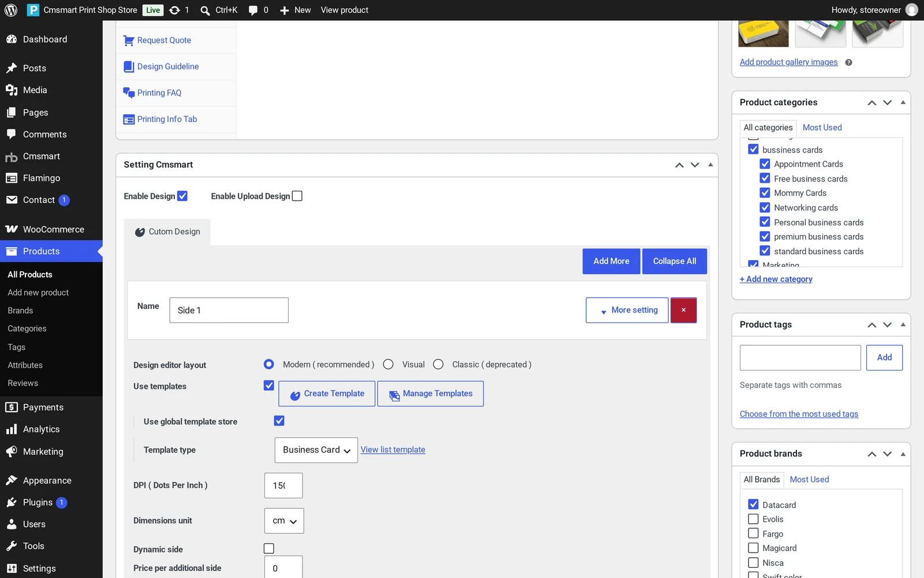
Task: Click the Tools wrench icon
Action: [x=12, y=546]
